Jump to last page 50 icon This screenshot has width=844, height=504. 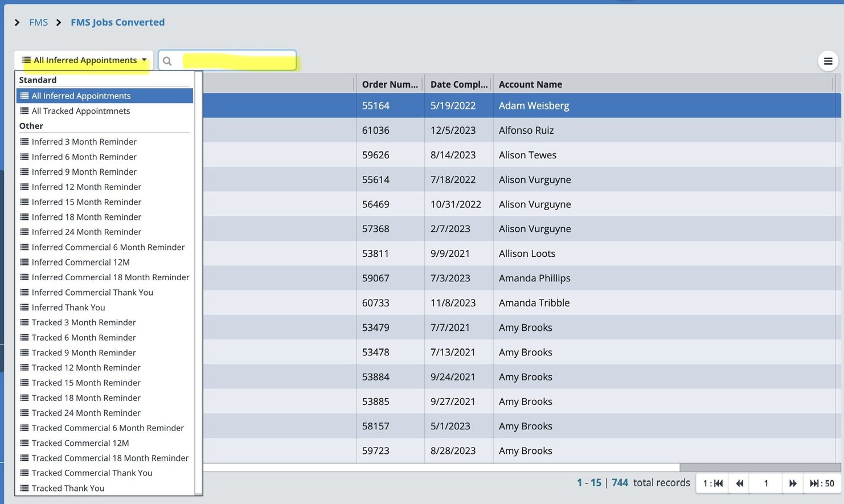click(x=822, y=483)
